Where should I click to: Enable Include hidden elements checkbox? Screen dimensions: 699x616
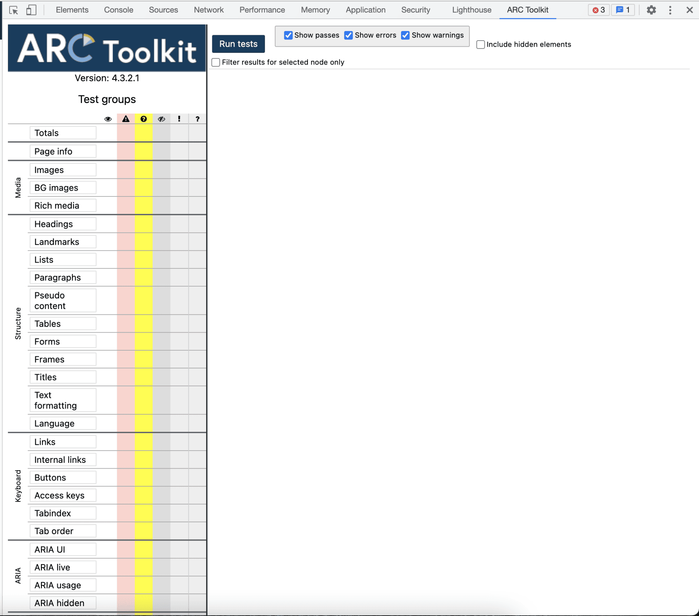[x=481, y=44]
